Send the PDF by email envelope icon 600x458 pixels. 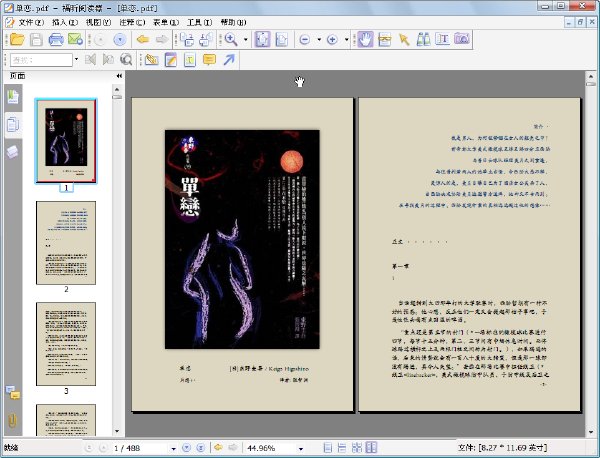[75, 39]
